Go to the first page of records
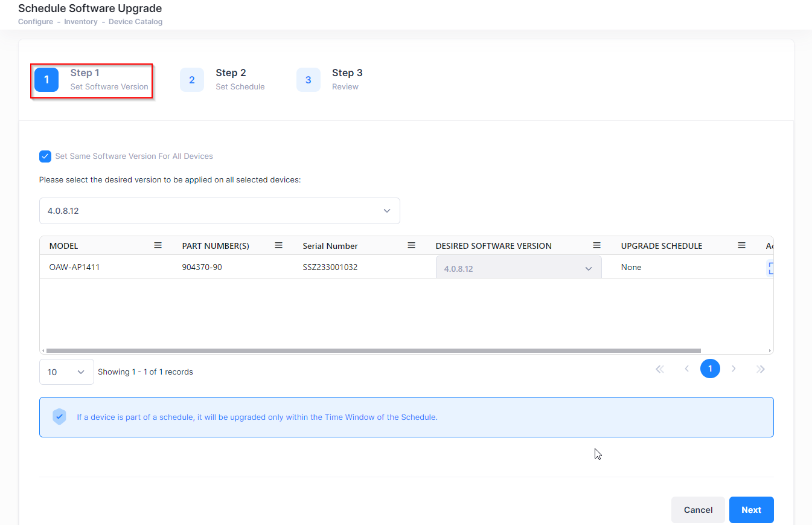This screenshot has width=812, height=525. tap(659, 369)
